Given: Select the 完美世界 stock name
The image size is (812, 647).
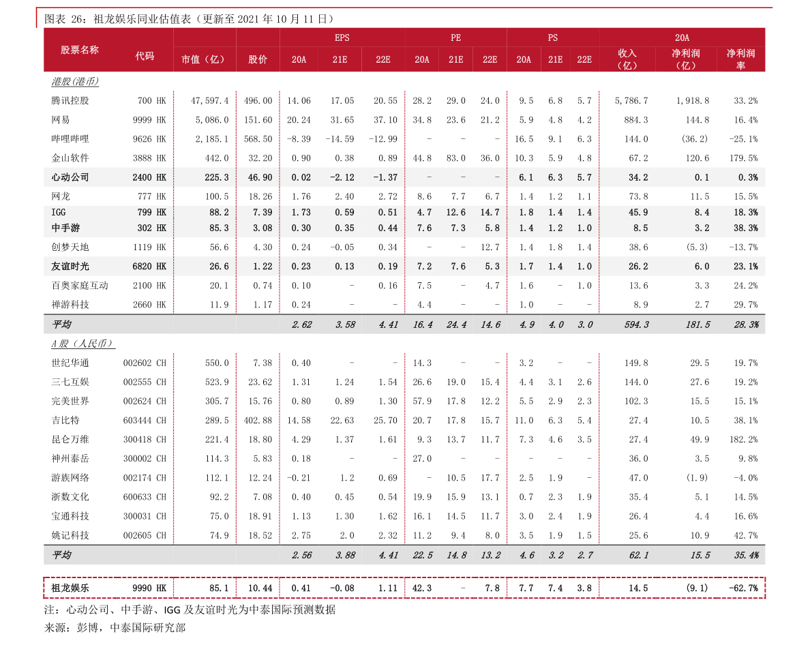Looking at the screenshot, I should [x=70, y=402].
